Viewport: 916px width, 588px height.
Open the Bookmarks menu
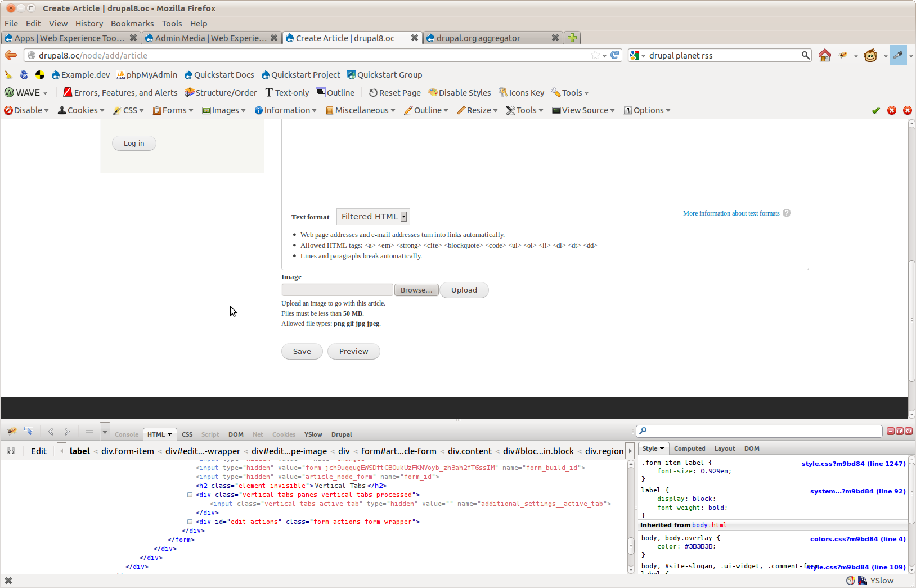pyautogui.click(x=132, y=24)
